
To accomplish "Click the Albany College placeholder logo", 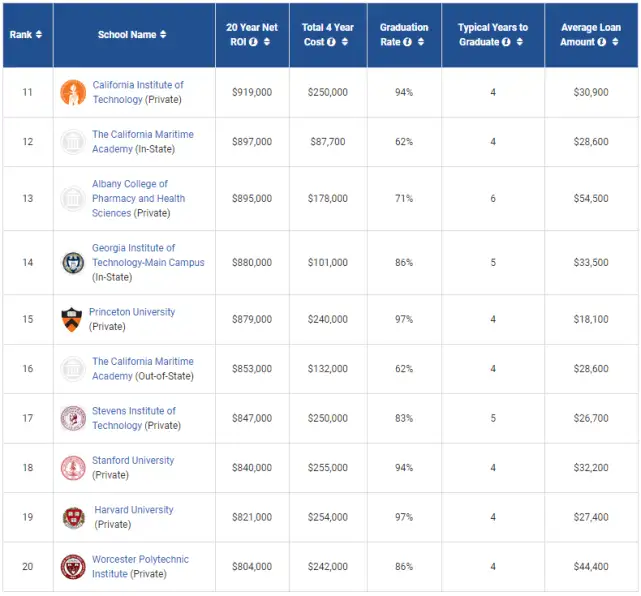I will [73, 199].
